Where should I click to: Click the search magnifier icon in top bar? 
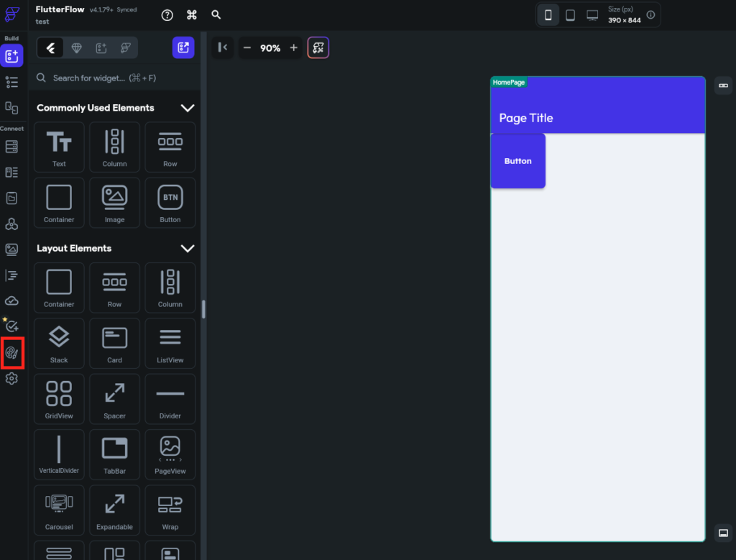[216, 15]
